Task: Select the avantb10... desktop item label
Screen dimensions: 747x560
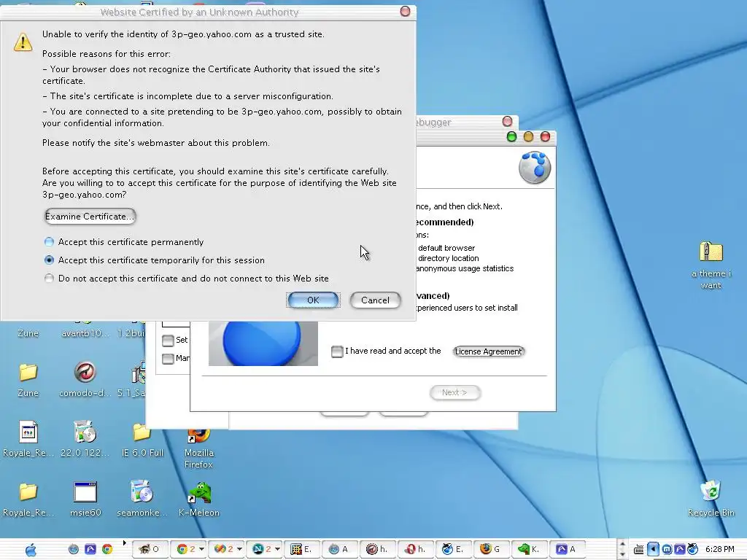Action: tap(85, 332)
